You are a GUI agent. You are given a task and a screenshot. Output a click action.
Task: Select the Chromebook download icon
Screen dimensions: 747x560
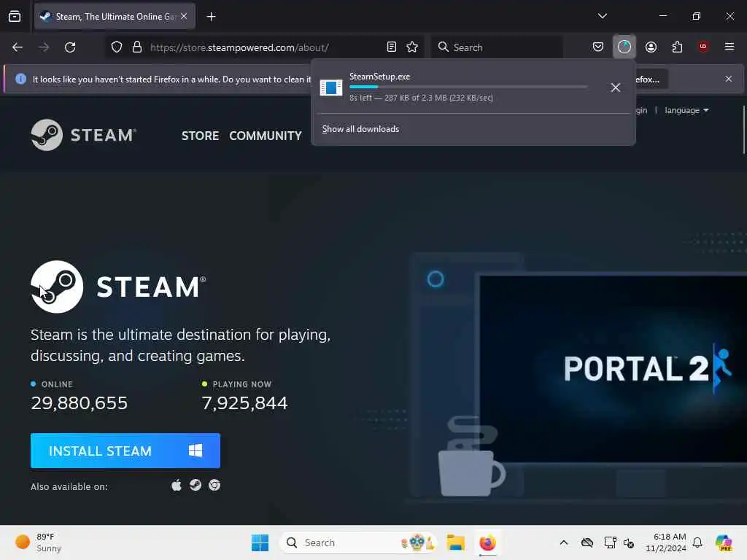[x=214, y=485]
